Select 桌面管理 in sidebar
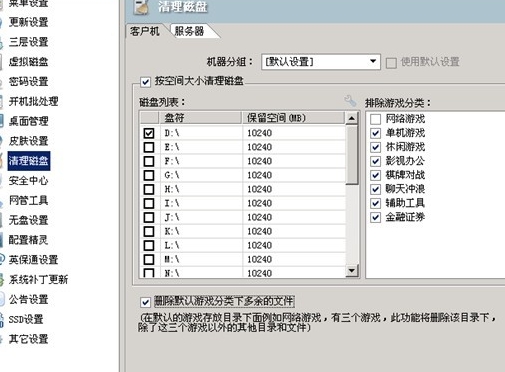This screenshot has width=505, height=372. click(28, 121)
